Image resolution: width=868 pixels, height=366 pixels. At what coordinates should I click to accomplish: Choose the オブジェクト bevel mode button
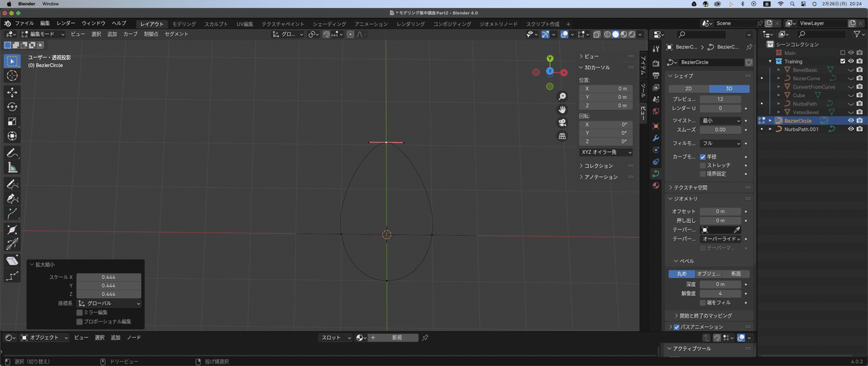pyautogui.click(x=708, y=274)
